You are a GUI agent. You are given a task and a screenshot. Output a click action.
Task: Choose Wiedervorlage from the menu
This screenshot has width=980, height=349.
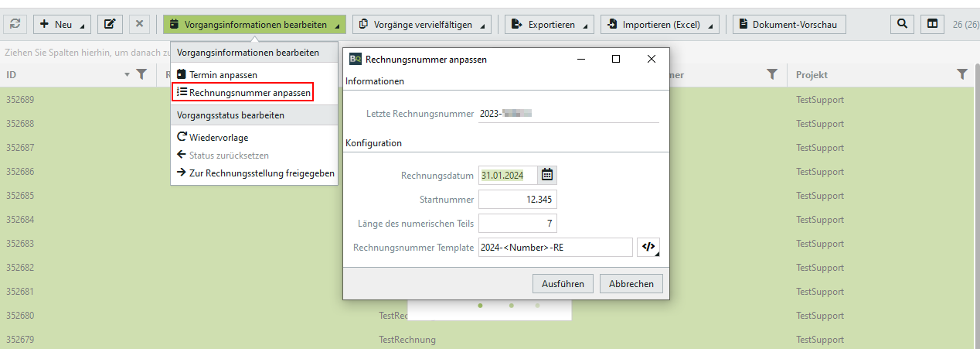218,138
